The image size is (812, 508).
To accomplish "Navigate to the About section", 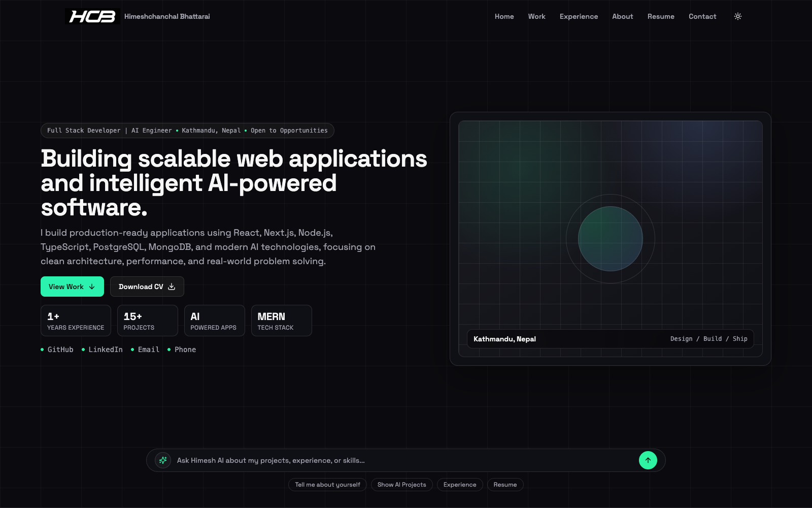I will tap(623, 16).
